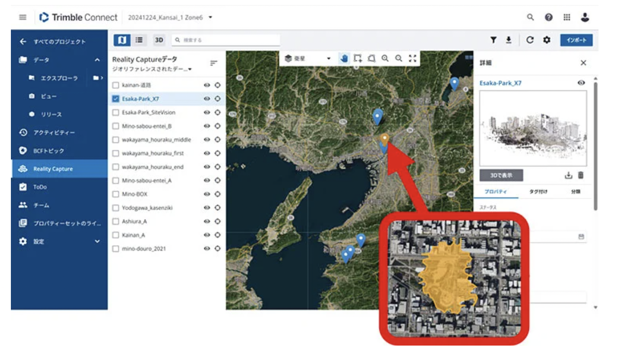The width and height of the screenshot is (644, 352).
Task: Open the ジオリファレンスされたデータ filter dropdown
Action: tap(152, 69)
